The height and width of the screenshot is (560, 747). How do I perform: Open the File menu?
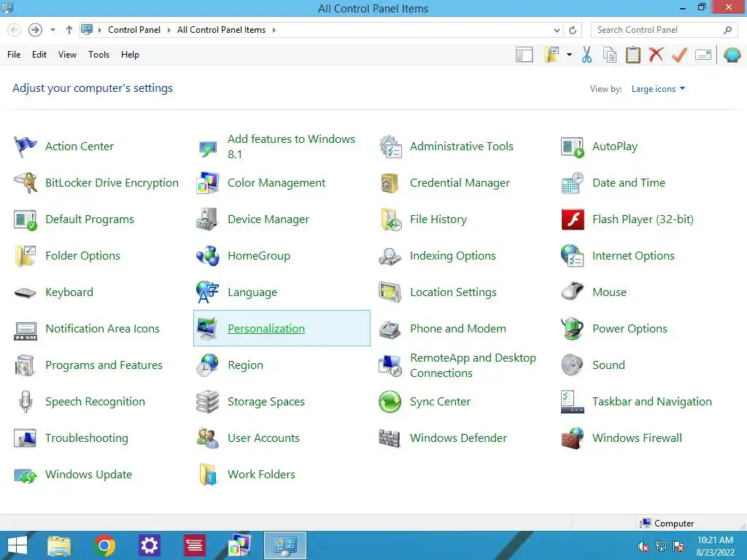pos(14,55)
